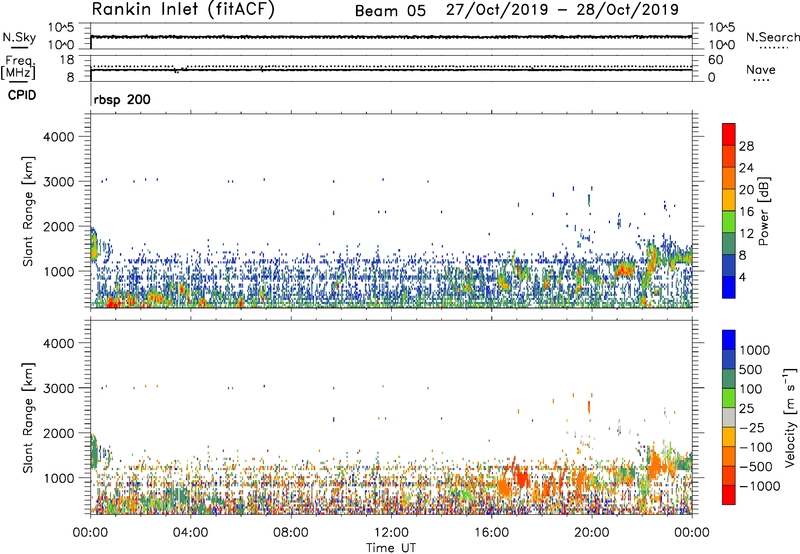Click the "N.Search" legend label

pyautogui.click(x=773, y=37)
